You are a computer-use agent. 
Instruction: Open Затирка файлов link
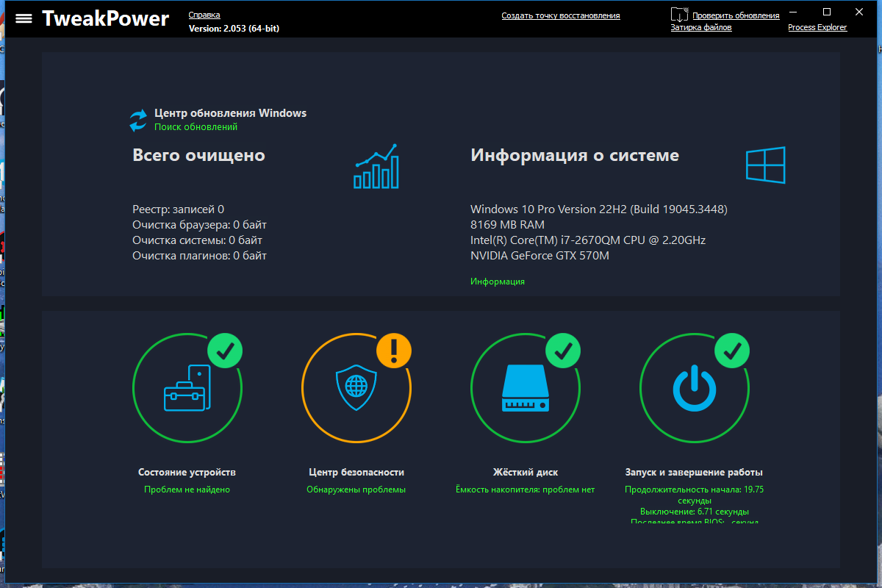click(x=700, y=27)
